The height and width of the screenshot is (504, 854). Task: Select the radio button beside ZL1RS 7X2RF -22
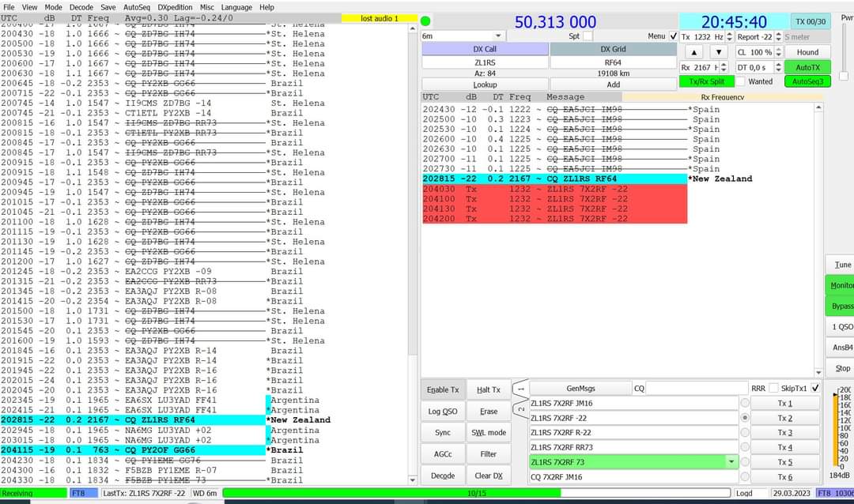point(744,417)
